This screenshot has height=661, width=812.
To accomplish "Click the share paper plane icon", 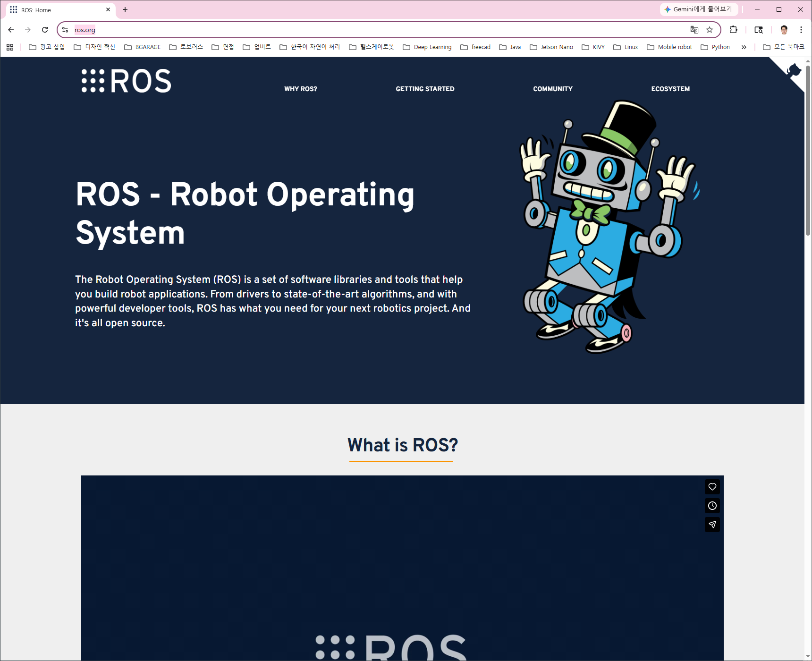I will coord(712,525).
